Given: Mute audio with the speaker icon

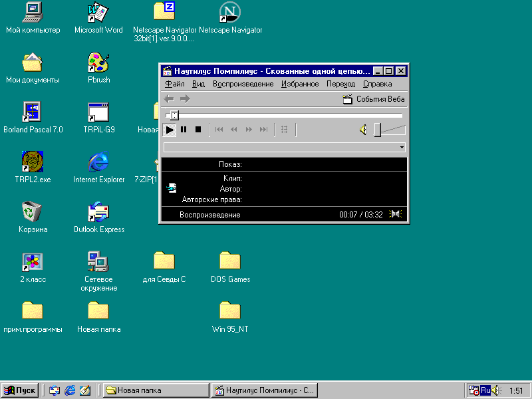Looking at the screenshot, I should 363,130.
